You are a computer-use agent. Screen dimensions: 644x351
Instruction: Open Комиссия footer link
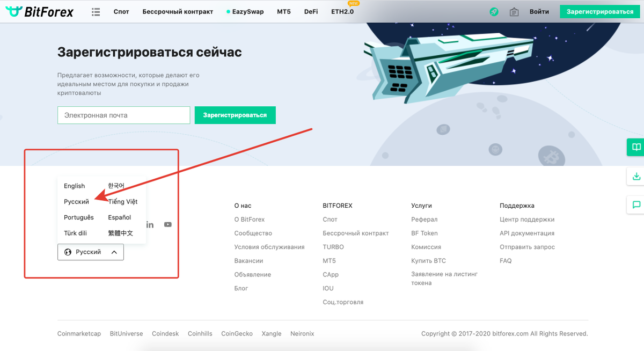(x=426, y=247)
